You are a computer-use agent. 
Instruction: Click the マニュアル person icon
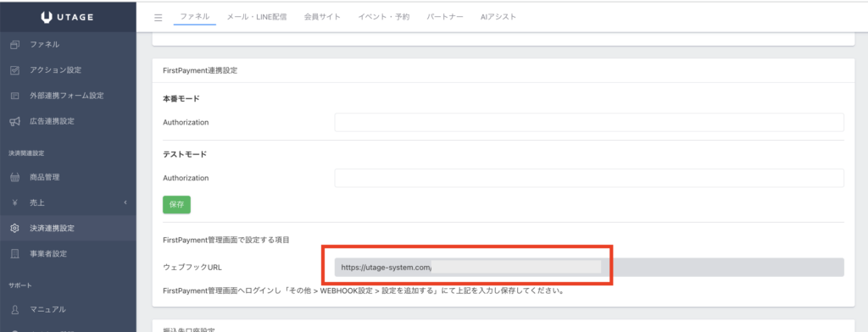tap(15, 309)
